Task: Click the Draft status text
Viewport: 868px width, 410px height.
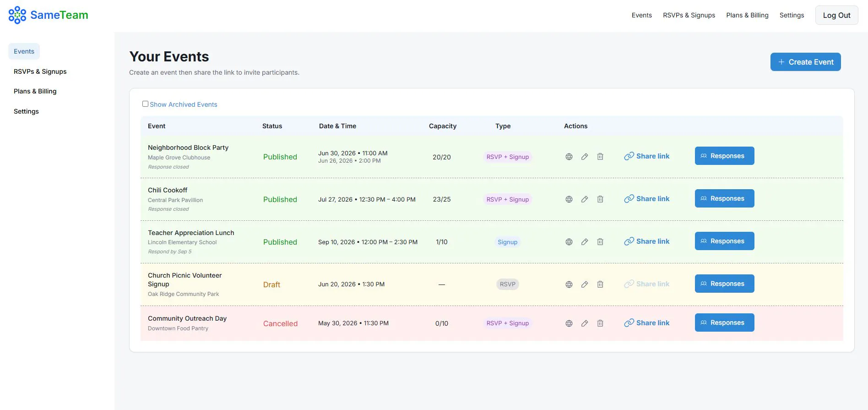Action: coord(271,284)
